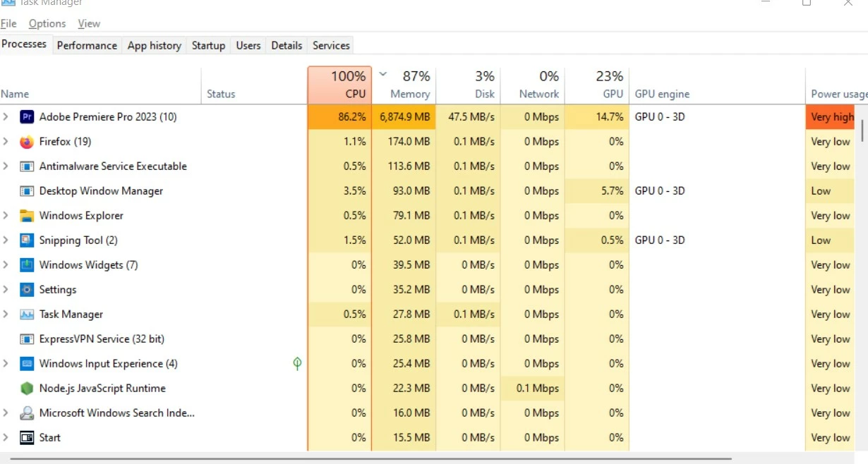This screenshot has width=868, height=464.
Task: Expand the Start process row
Action: [x=6, y=438]
